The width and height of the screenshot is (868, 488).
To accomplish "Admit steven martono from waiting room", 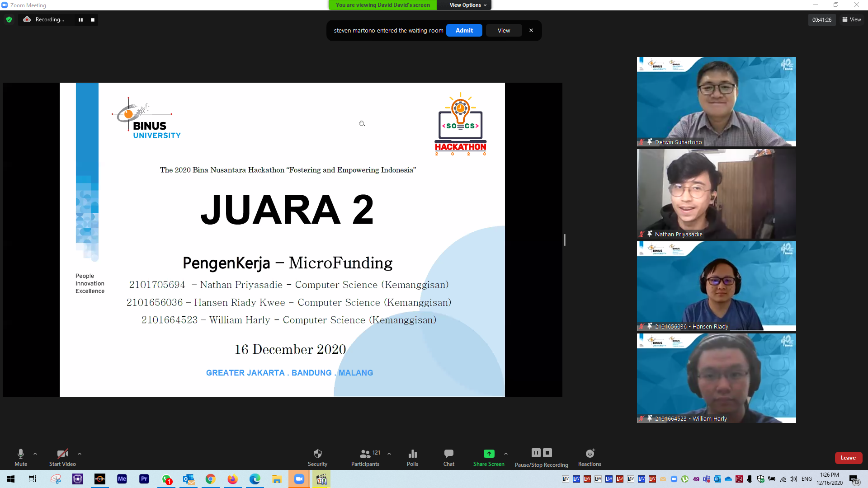I will 464,30.
